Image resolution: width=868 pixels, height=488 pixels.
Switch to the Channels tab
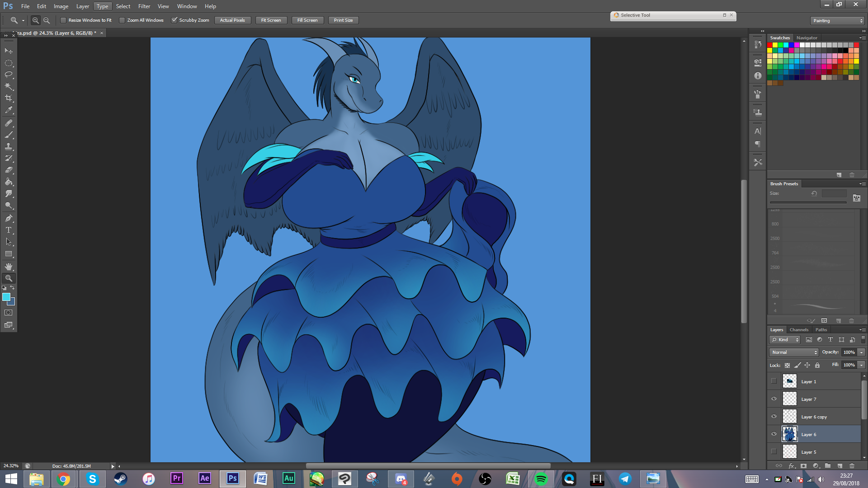pyautogui.click(x=799, y=330)
